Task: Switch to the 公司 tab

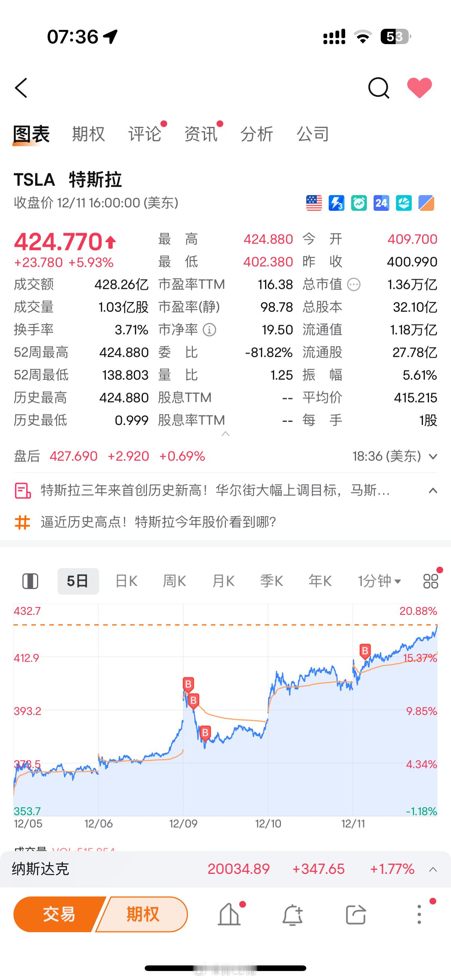Action: pos(313,134)
